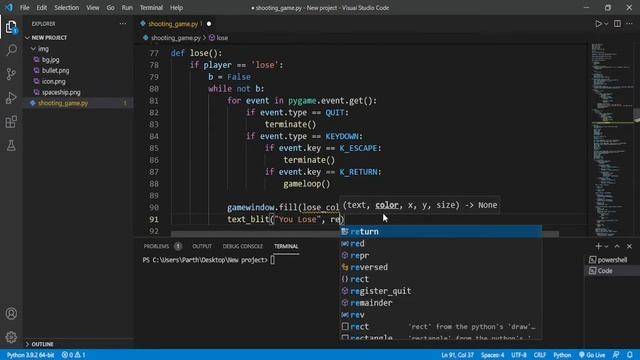
Task: Open the Edit menu
Action: [x=41, y=8]
